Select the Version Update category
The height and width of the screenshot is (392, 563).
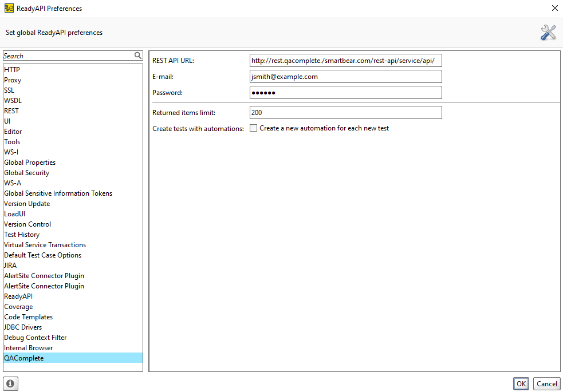(73, 204)
